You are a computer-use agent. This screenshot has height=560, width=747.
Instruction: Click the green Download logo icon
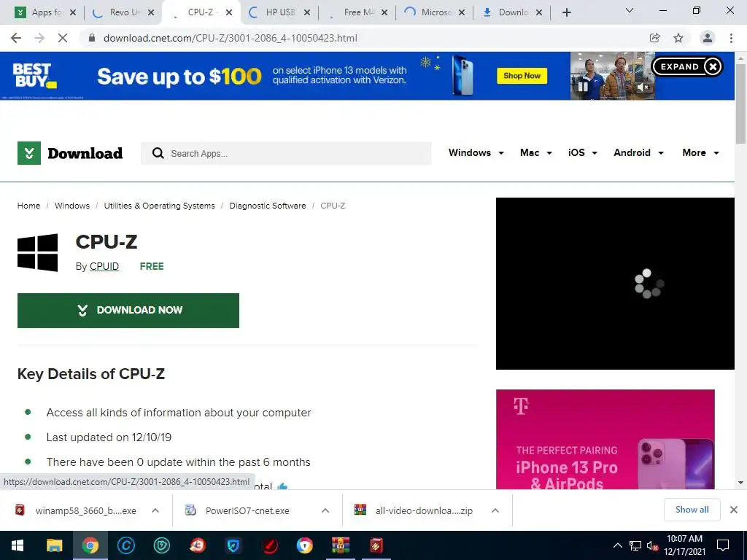tap(29, 153)
